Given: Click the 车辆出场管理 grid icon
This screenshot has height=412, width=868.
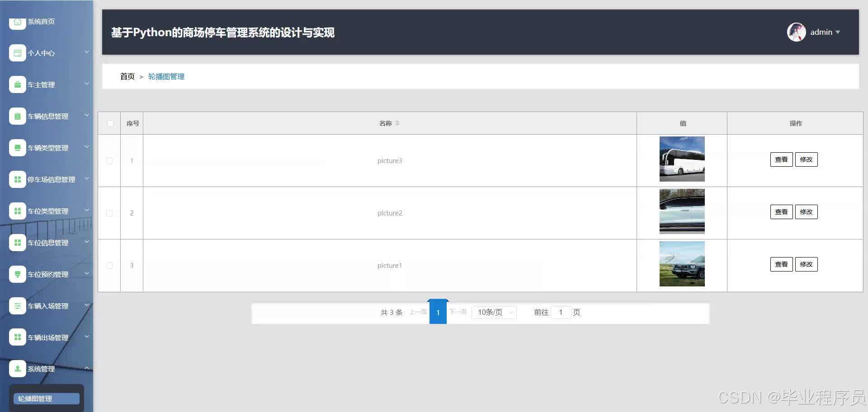Looking at the screenshot, I should tap(18, 337).
